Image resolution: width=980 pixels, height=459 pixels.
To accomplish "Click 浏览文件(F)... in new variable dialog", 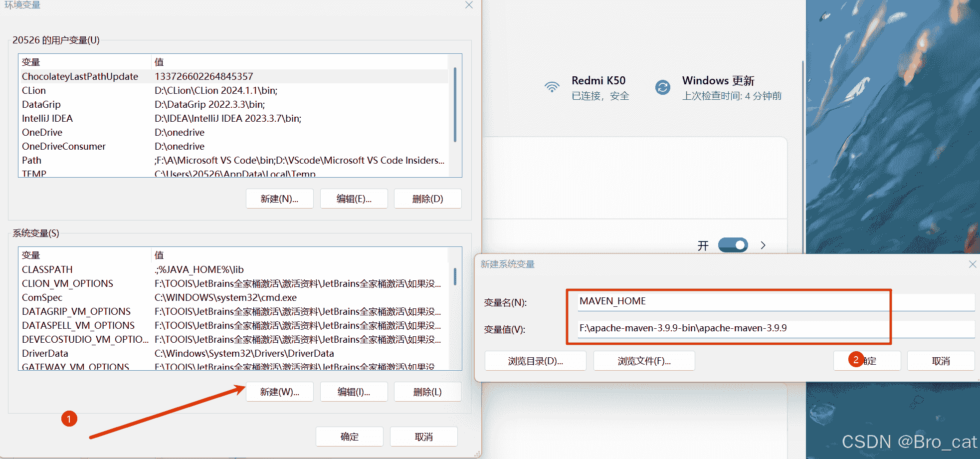I will (x=644, y=361).
